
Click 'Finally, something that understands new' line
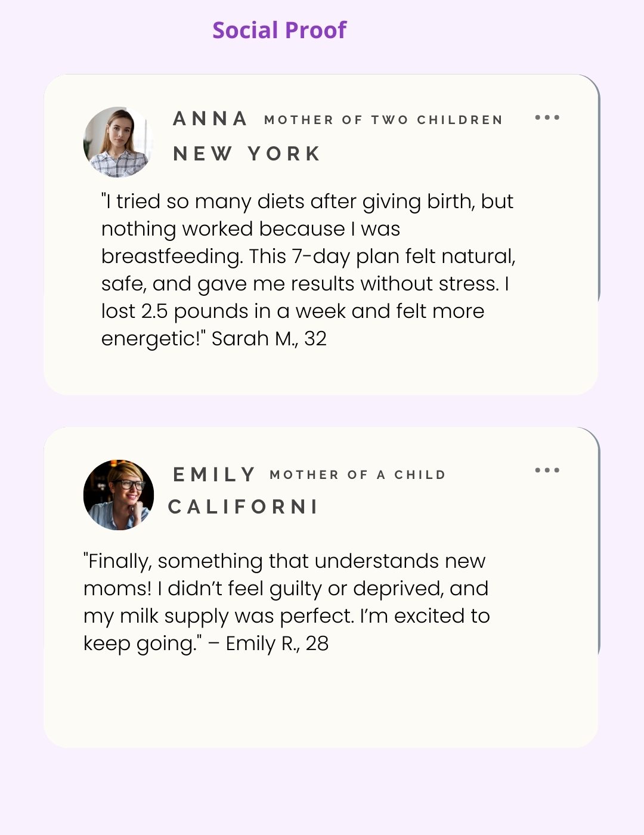click(284, 561)
